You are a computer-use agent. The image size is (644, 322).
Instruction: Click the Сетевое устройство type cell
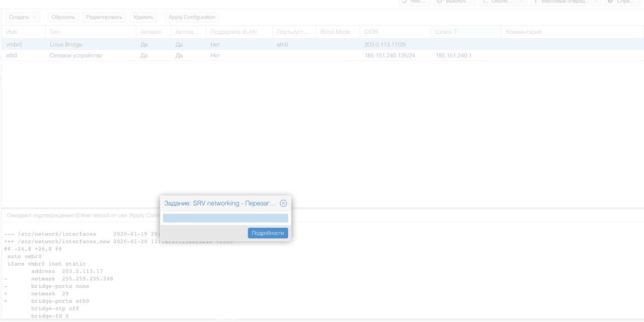[76, 55]
